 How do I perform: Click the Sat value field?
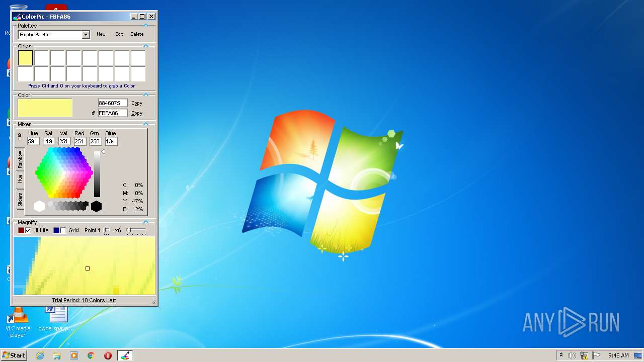click(x=49, y=141)
